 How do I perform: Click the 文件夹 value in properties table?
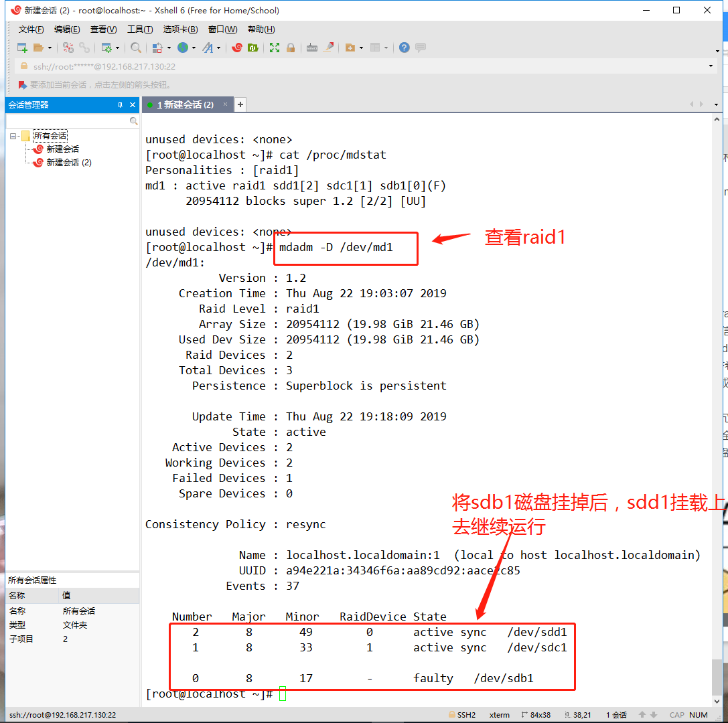point(75,625)
